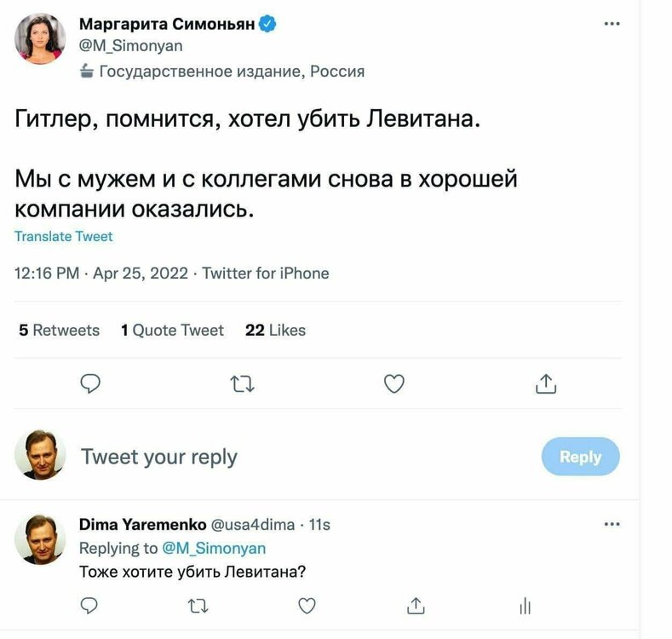The image size is (672, 639).
Task: Open the 5 Retweets list
Action: click(59, 330)
